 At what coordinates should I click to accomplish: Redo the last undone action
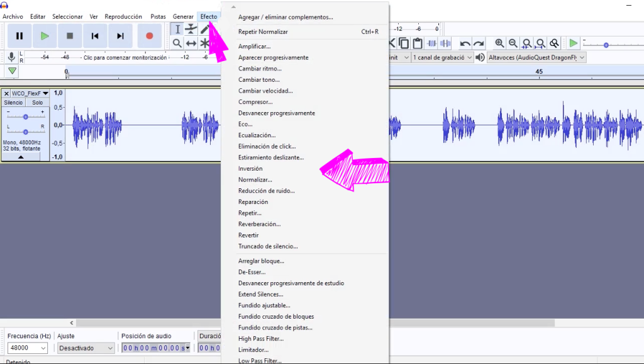479,43
